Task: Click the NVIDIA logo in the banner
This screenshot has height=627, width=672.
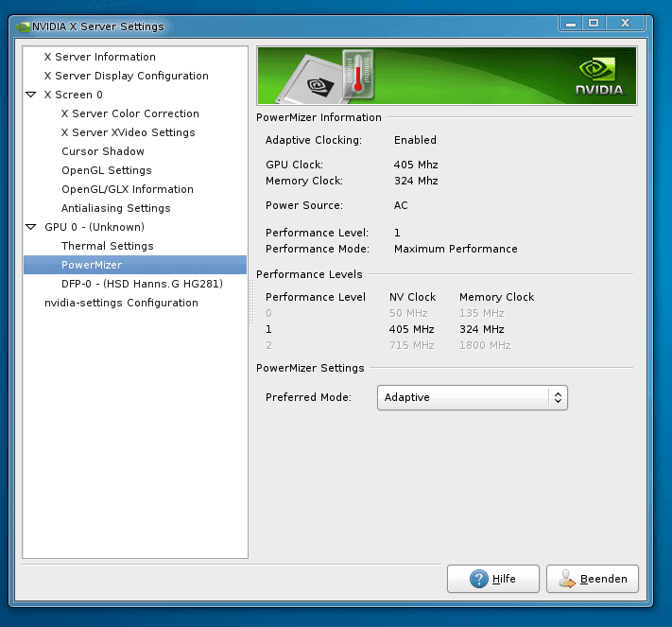Action: tap(599, 78)
